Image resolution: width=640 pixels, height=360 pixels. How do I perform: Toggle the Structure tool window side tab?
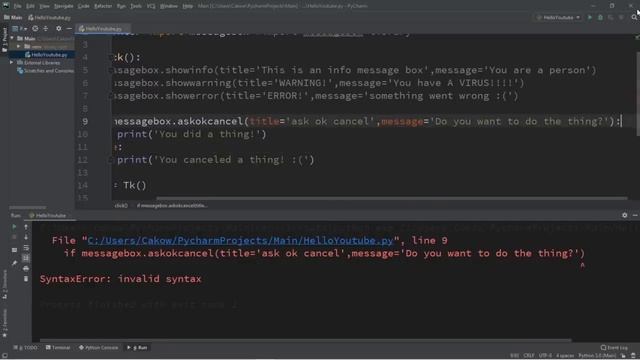(4, 284)
